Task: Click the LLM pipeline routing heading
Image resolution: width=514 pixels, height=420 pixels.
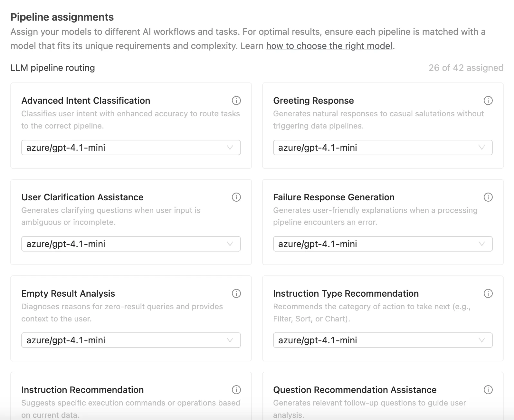Action: click(52, 68)
